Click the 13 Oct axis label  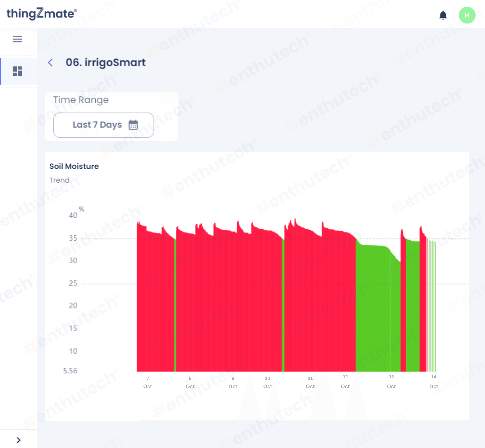[x=391, y=382]
